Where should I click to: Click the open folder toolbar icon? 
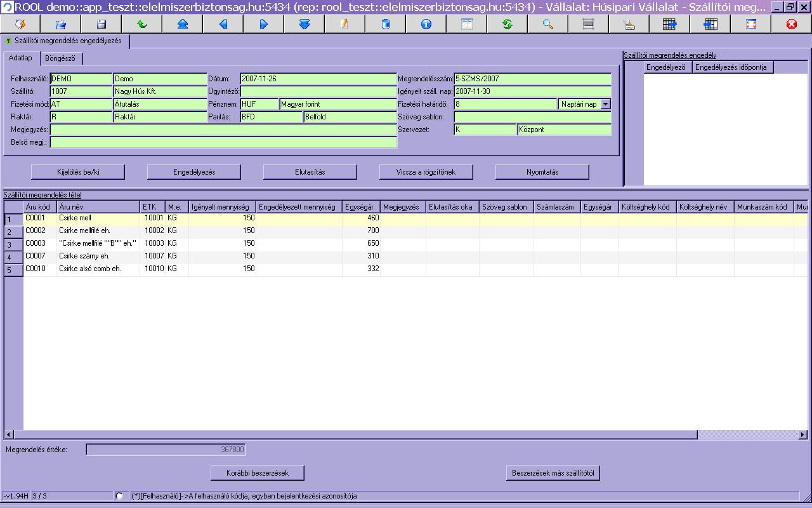click(x=61, y=24)
